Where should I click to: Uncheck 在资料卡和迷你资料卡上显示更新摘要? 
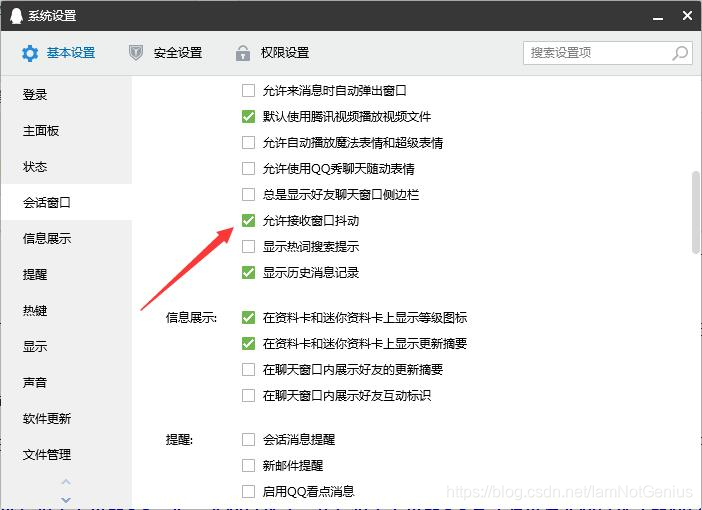pos(248,344)
